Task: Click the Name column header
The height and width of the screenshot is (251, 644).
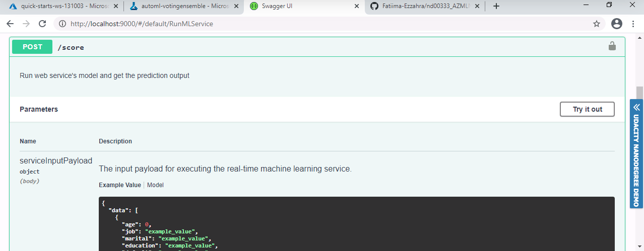Action: pos(28,141)
